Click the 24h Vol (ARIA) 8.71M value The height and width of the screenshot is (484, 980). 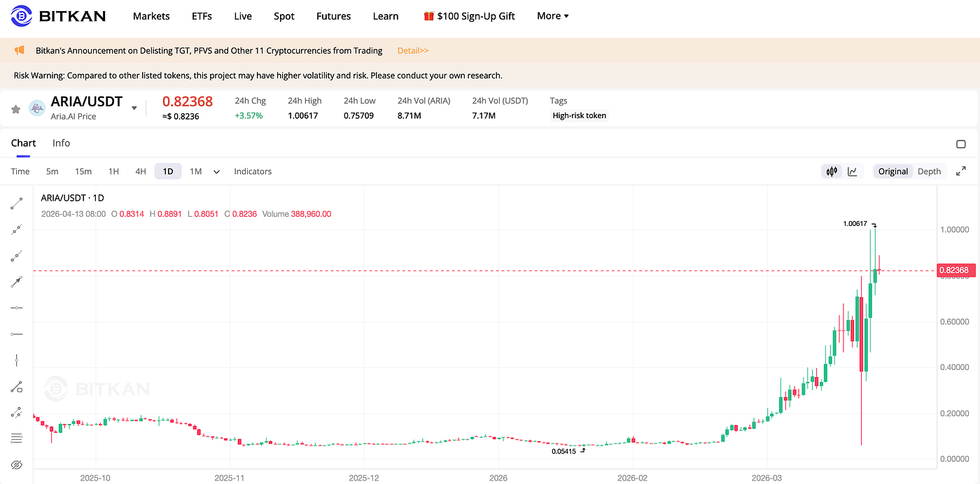409,115
